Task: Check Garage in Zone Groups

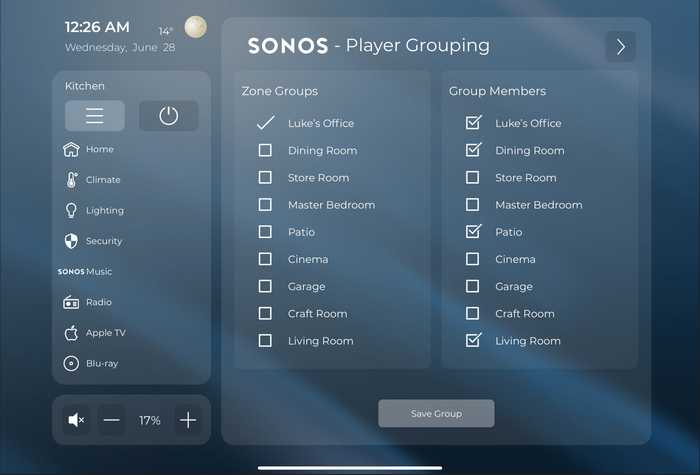Action: [x=265, y=286]
